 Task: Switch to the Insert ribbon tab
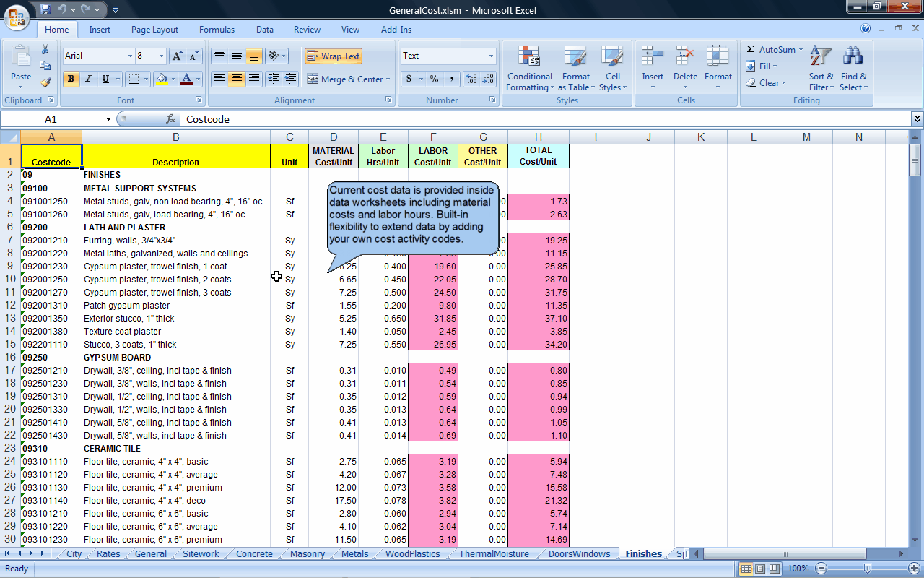(x=100, y=30)
